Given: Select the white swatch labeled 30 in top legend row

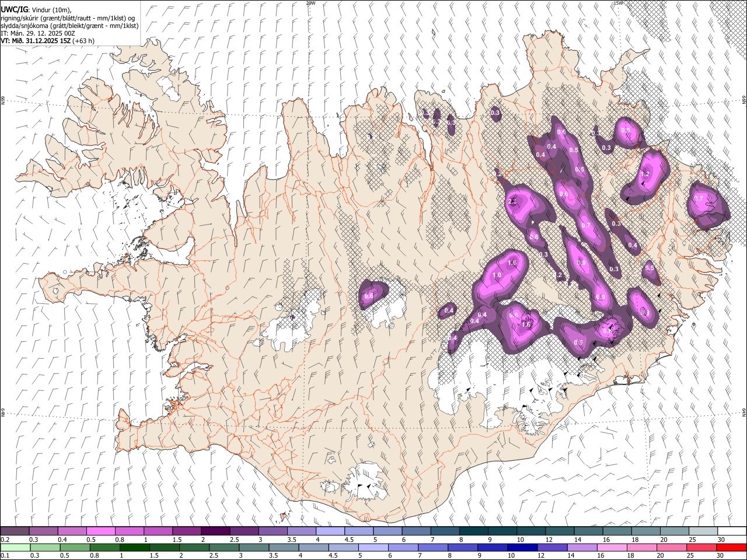Looking at the screenshot, I should [x=732, y=531].
